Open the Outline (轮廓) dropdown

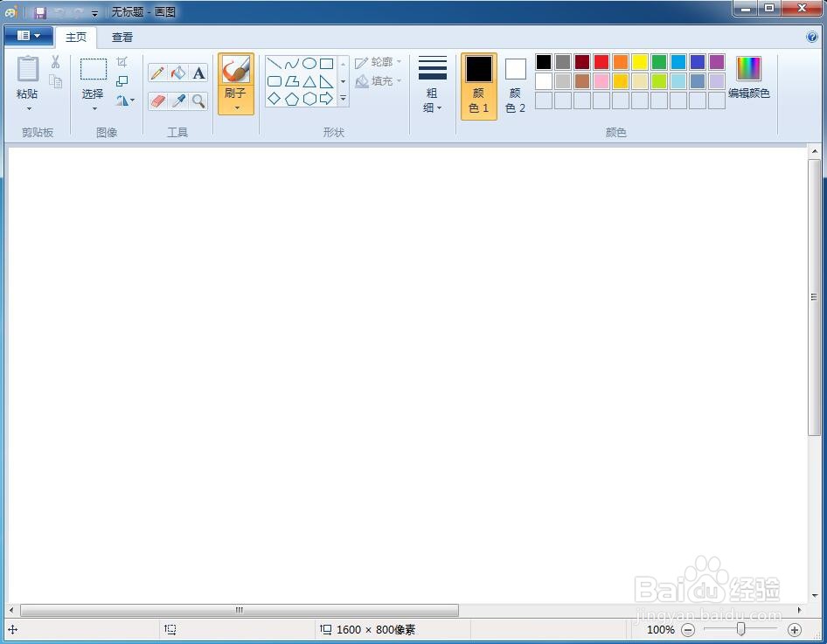(x=379, y=62)
